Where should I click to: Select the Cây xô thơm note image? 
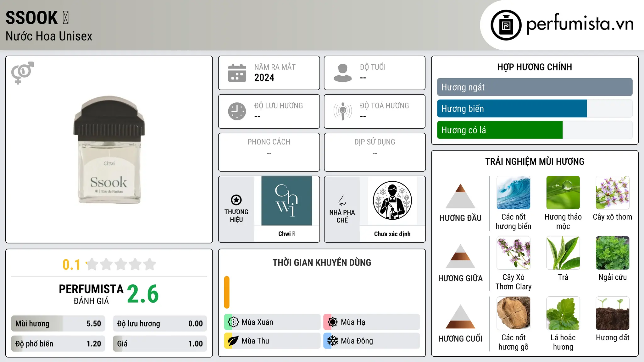(613, 193)
